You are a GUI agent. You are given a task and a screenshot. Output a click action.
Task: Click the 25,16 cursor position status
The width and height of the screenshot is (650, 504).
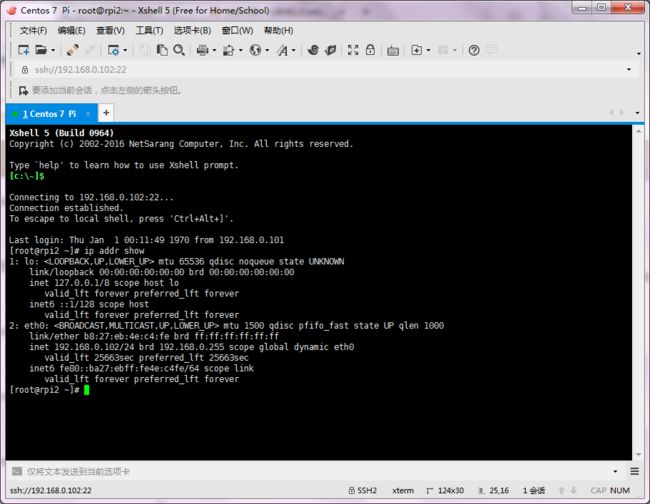click(494, 491)
